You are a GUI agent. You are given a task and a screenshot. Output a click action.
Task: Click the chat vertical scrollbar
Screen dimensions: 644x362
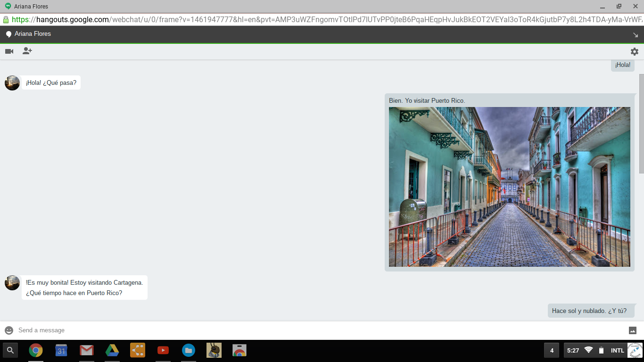(641, 123)
